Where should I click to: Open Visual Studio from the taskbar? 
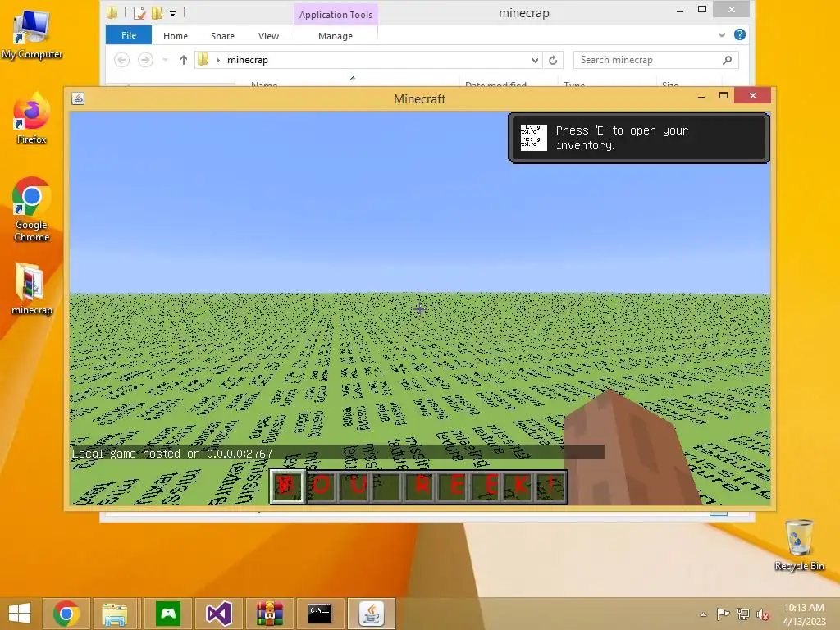(x=218, y=614)
